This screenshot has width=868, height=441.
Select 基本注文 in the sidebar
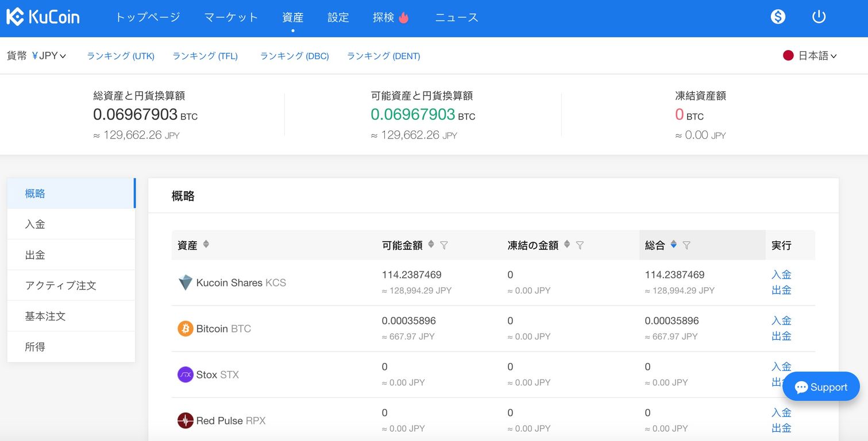pos(71,316)
